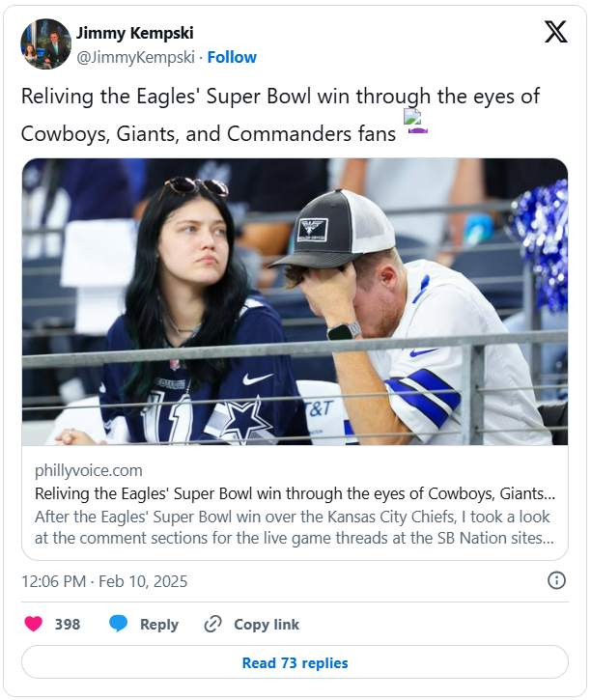Image resolution: width=591 pixels, height=700 pixels.
Task: Click the @JimmyKempski handle
Action: (134, 57)
